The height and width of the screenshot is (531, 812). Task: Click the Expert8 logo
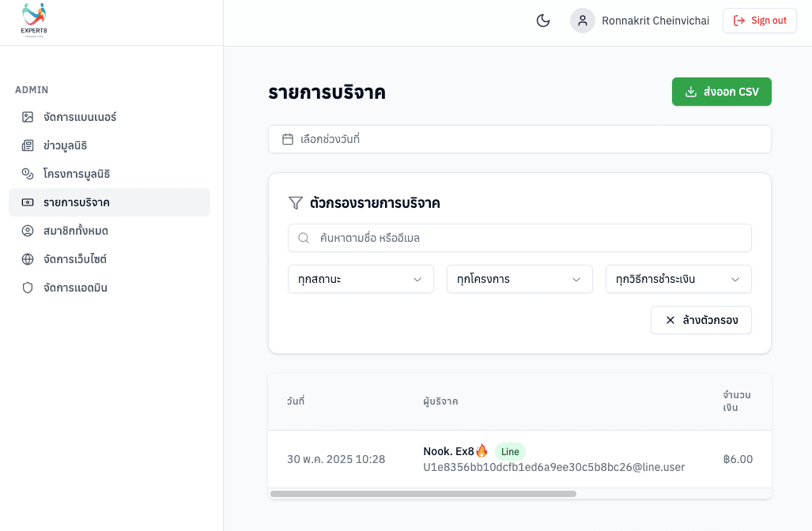coord(34,21)
